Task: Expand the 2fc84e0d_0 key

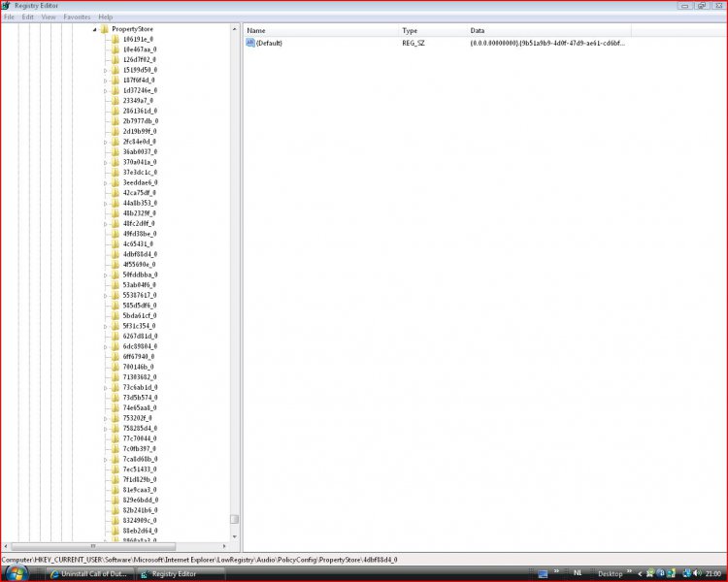Action: click(x=106, y=142)
